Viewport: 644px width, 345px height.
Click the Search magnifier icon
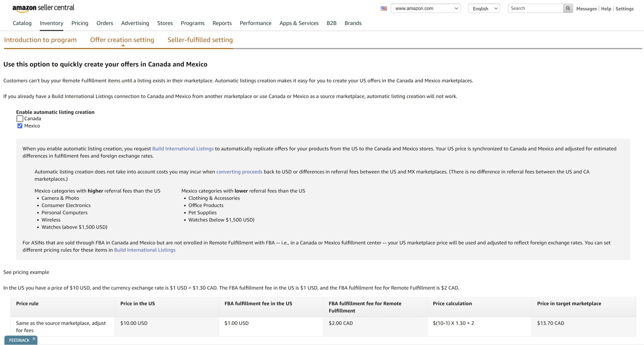click(x=568, y=8)
